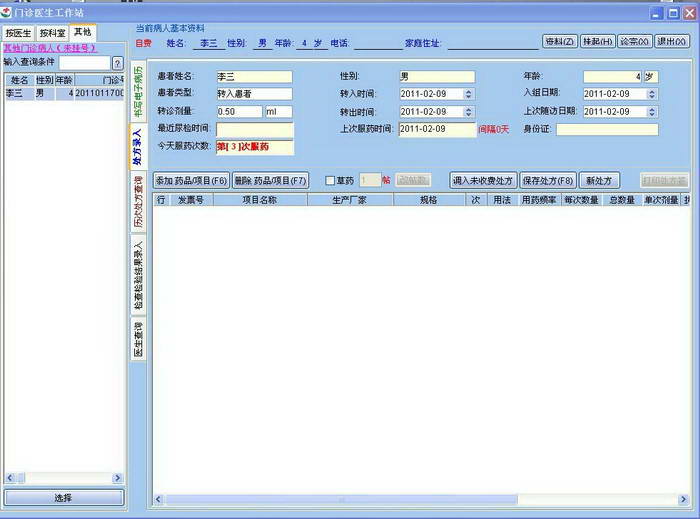
Task: Click the 输入查询条件 search input field
Action: tap(84, 63)
